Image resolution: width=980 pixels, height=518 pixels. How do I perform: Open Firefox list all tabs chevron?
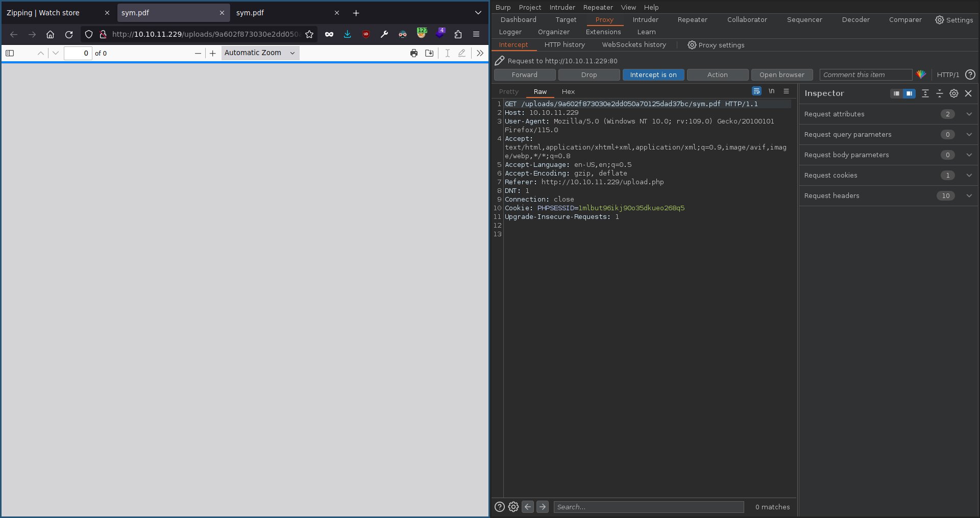coord(478,13)
